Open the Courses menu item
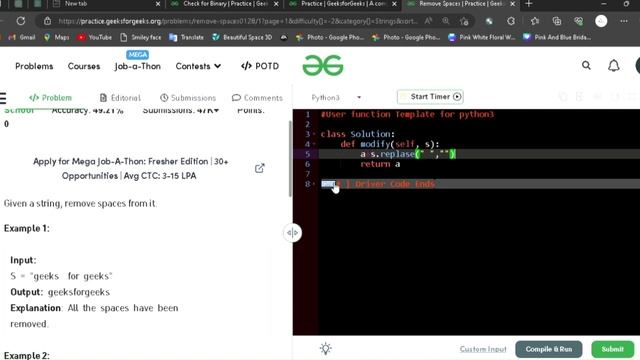The height and width of the screenshot is (360, 640). click(x=84, y=66)
